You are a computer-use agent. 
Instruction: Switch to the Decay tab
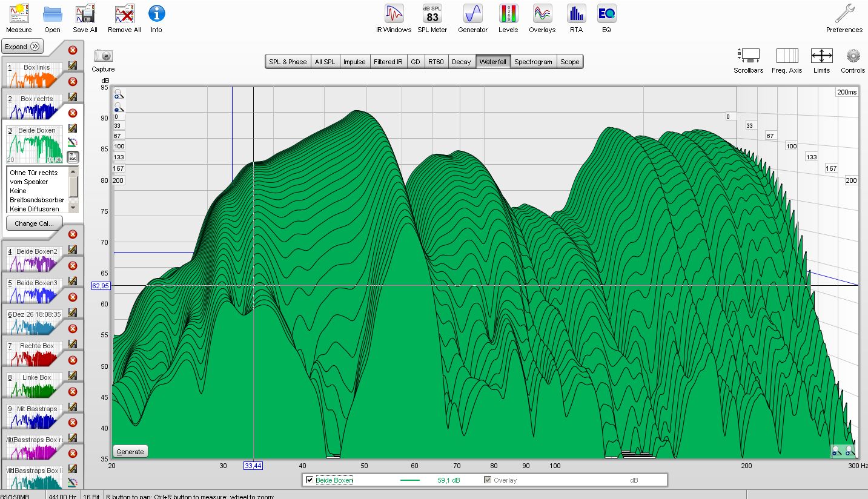coord(462,62)
